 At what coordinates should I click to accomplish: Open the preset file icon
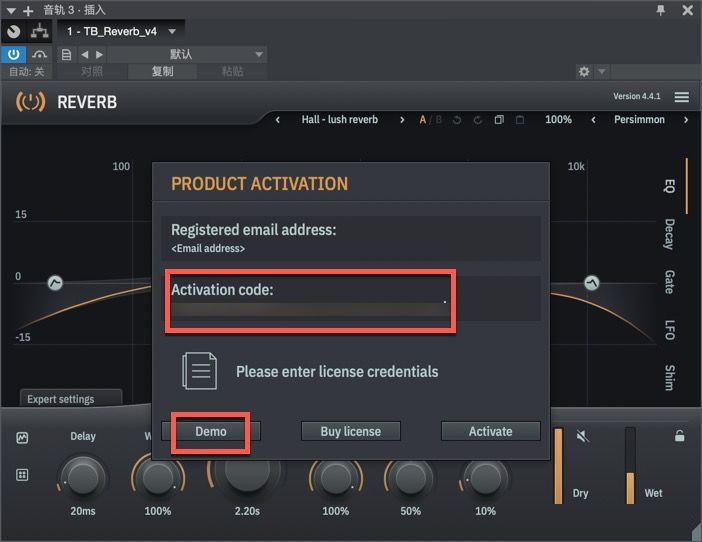click(66, 55)
